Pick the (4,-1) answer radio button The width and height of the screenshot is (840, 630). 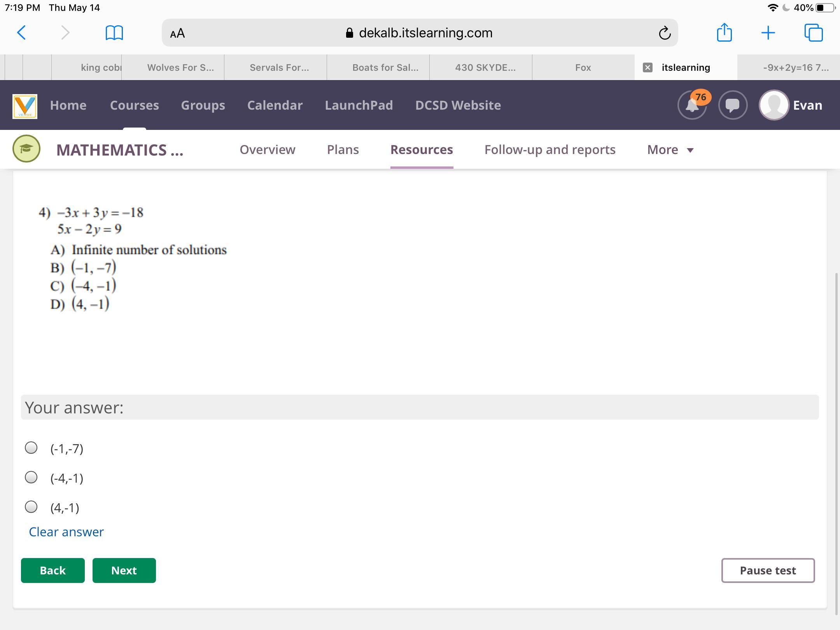(31, 507)
